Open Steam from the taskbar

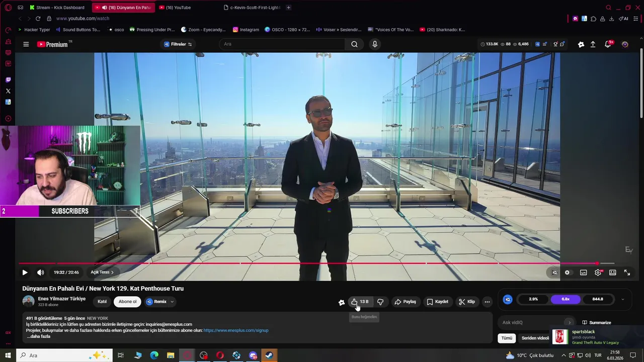point(269,355)
